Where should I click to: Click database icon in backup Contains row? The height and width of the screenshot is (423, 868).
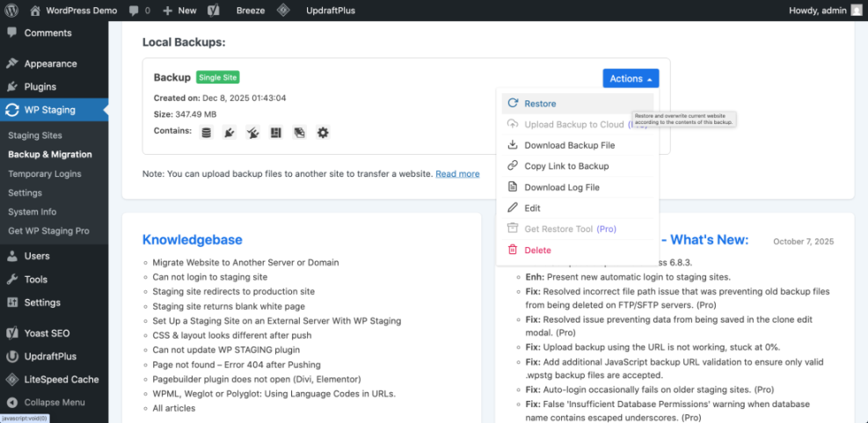click(x=207, y=132)
